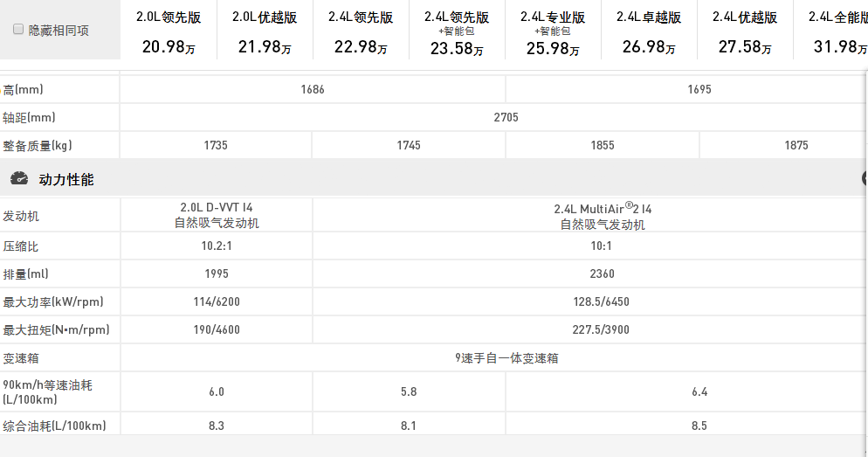Click the 动力性能 section title
Image resolution: width=868 pixels, height=457 pixels.
click(66, 179)
